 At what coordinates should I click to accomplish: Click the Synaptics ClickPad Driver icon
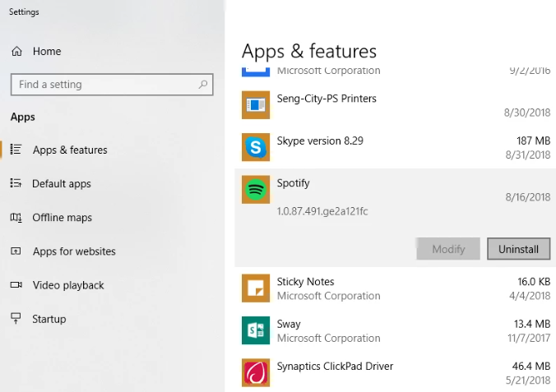pyautogui.click(x=256, y=372)
